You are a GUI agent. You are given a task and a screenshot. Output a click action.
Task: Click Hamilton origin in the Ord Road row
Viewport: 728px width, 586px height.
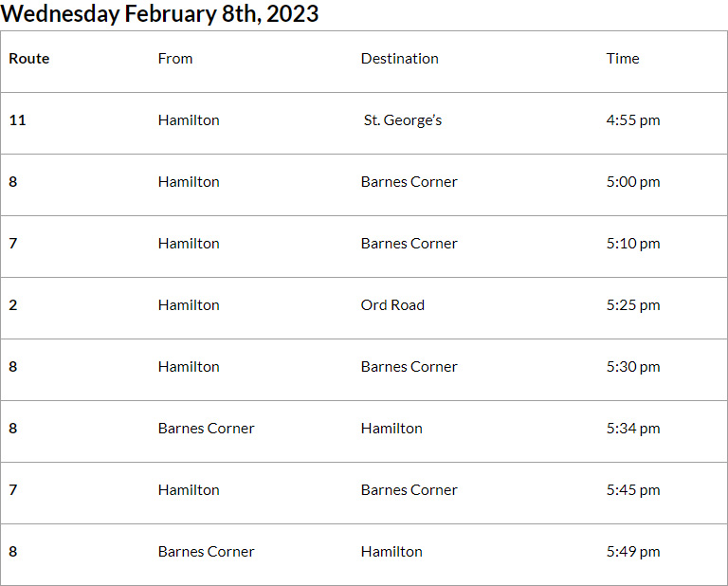pos(189,305)
